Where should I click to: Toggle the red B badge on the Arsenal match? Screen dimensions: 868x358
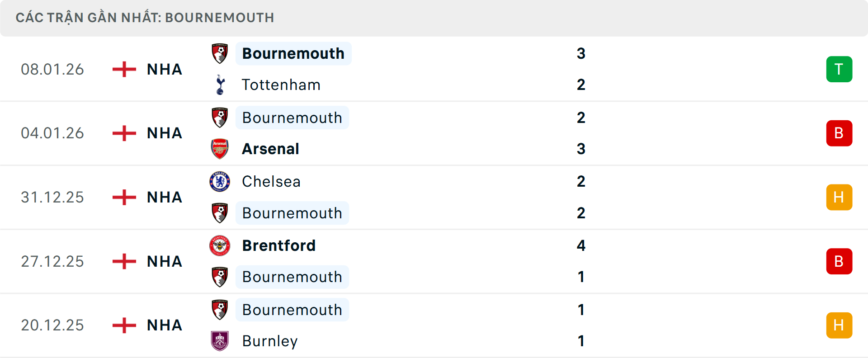840,133
